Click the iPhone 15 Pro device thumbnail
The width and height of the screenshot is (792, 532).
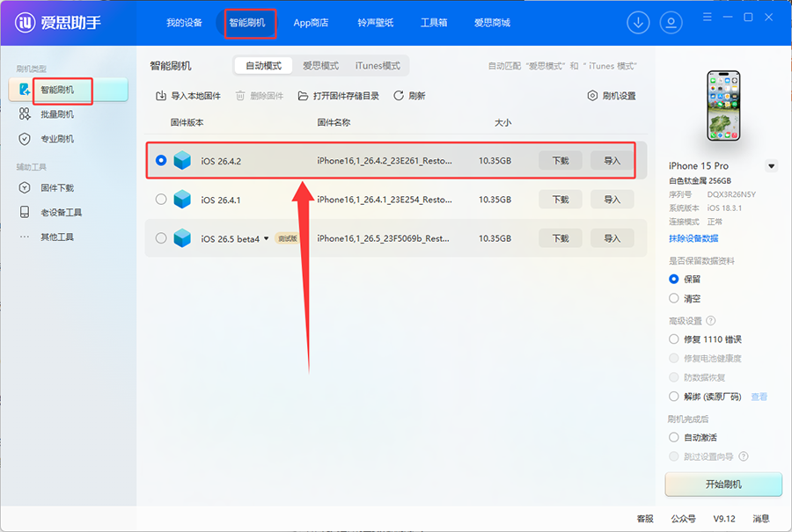[x=722, y=106]
